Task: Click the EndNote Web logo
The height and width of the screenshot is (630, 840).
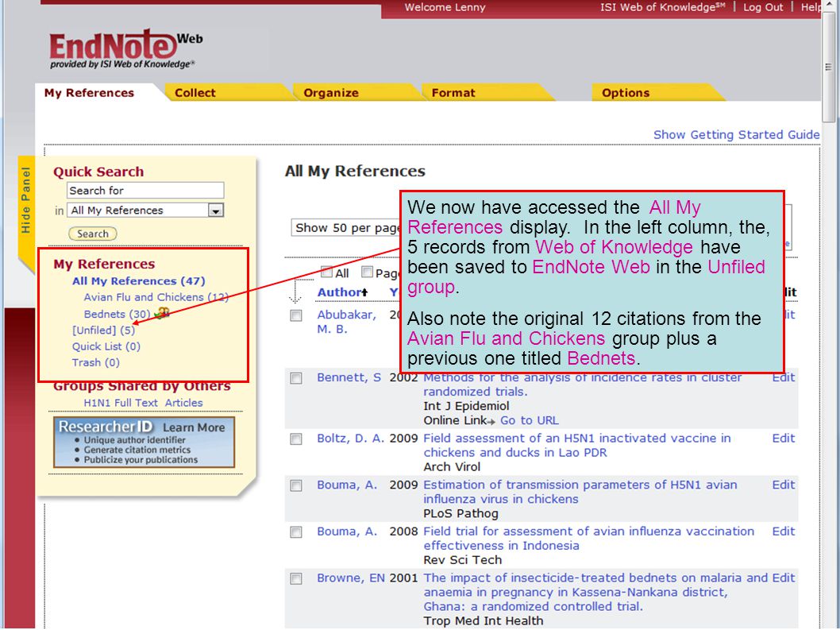Action: [126, 49]
